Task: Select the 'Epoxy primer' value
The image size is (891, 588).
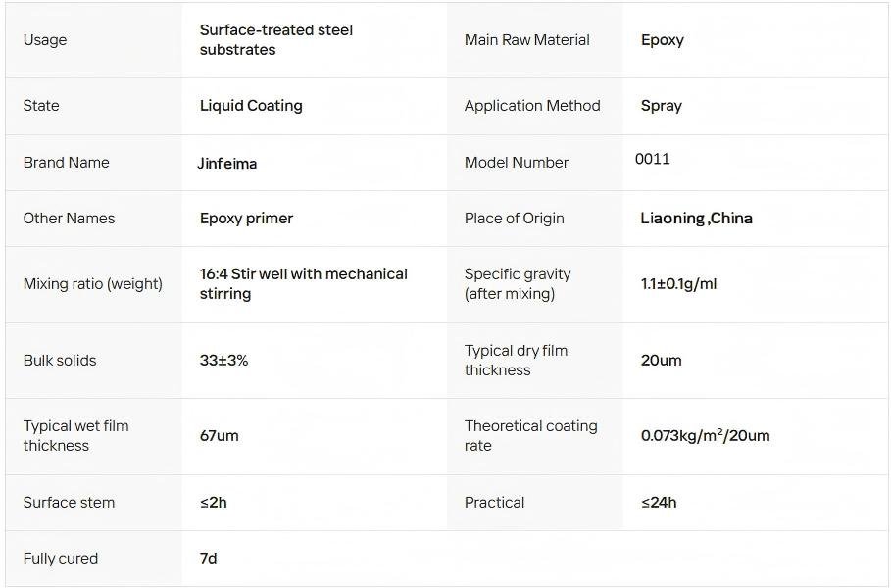Action: (x=246, y=219)
